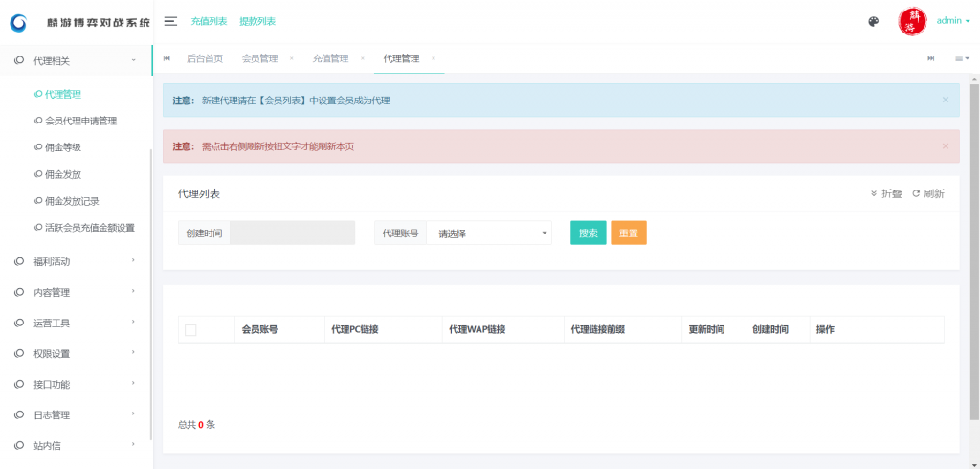Close the 会员管理 tab
980x469 pixels.
point(291,58)
